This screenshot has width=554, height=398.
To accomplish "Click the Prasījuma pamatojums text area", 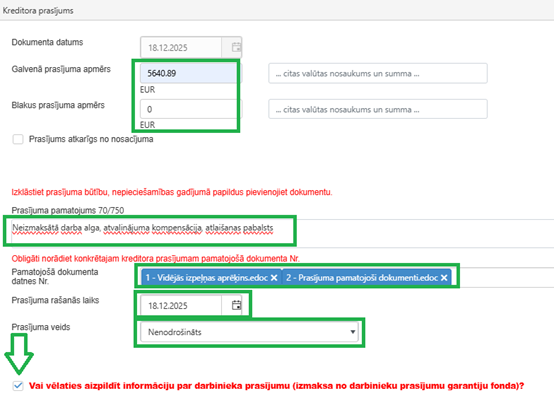I will coord(283,233).
